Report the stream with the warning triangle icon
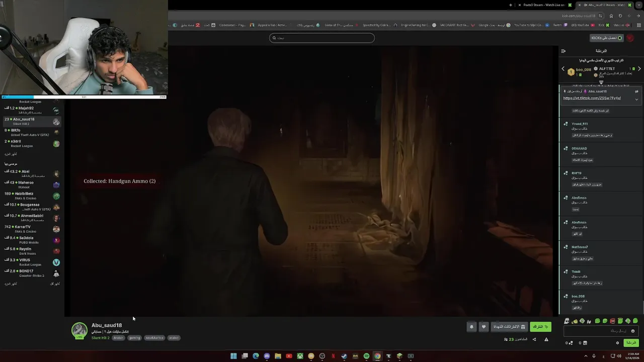Viewport: 644px width, 362px height. click(546, 339)
